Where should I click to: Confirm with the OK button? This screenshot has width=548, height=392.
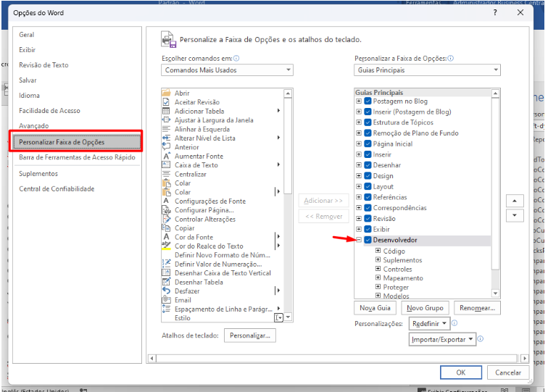[460, 372]
